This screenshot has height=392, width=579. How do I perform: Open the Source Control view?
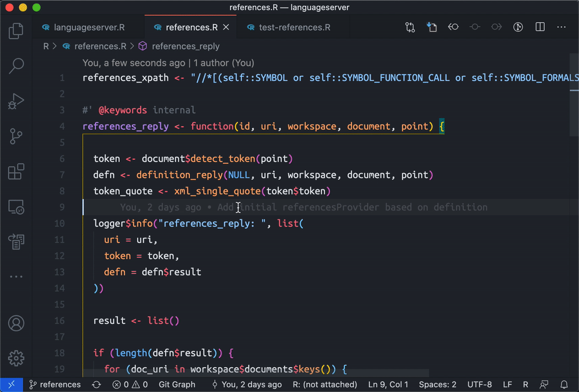point(16,136)
